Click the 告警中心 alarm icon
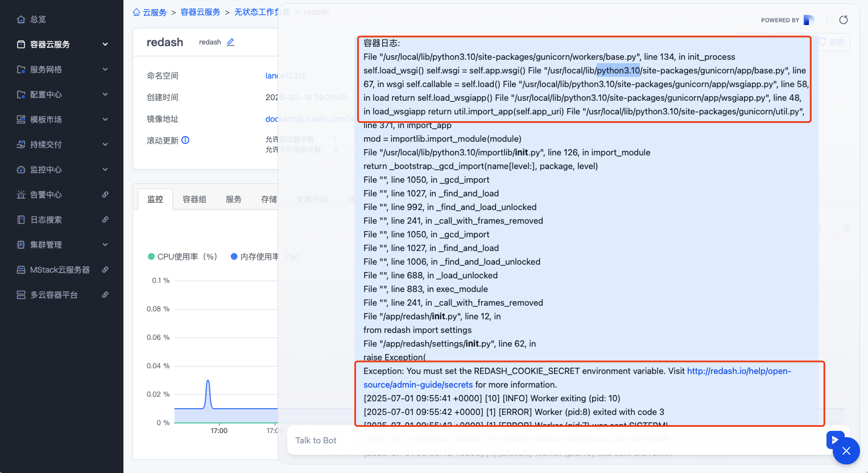The image size is (868, 473). point(21,195)
